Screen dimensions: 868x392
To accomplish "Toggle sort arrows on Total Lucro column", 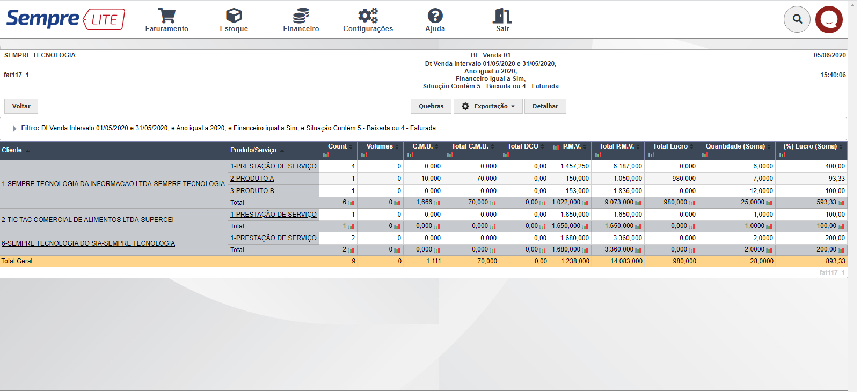I will [692, 146].
